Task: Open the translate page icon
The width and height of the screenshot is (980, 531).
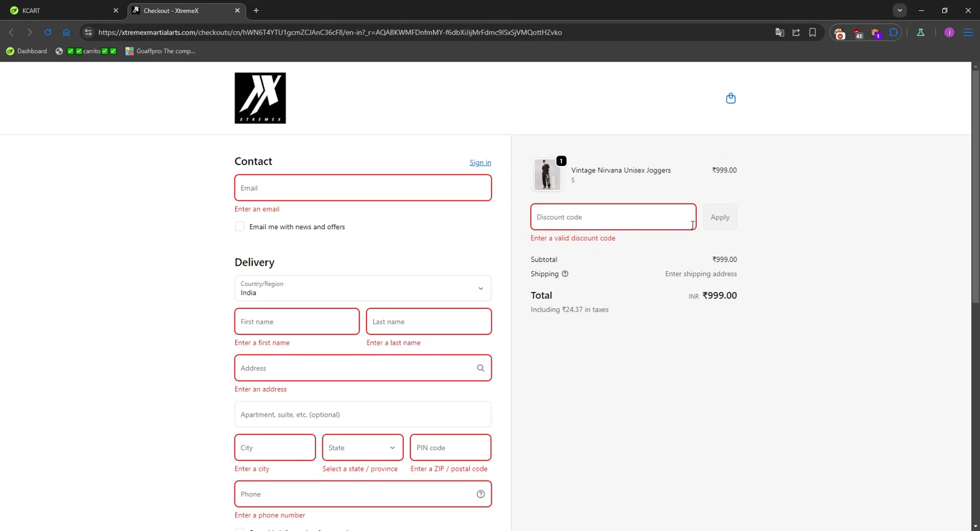Action: point(779,32)
